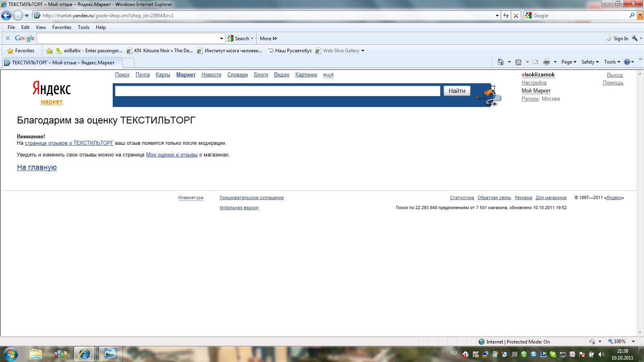Click the Найти search button
644x362 pixels.
click(x=457, y=91)
